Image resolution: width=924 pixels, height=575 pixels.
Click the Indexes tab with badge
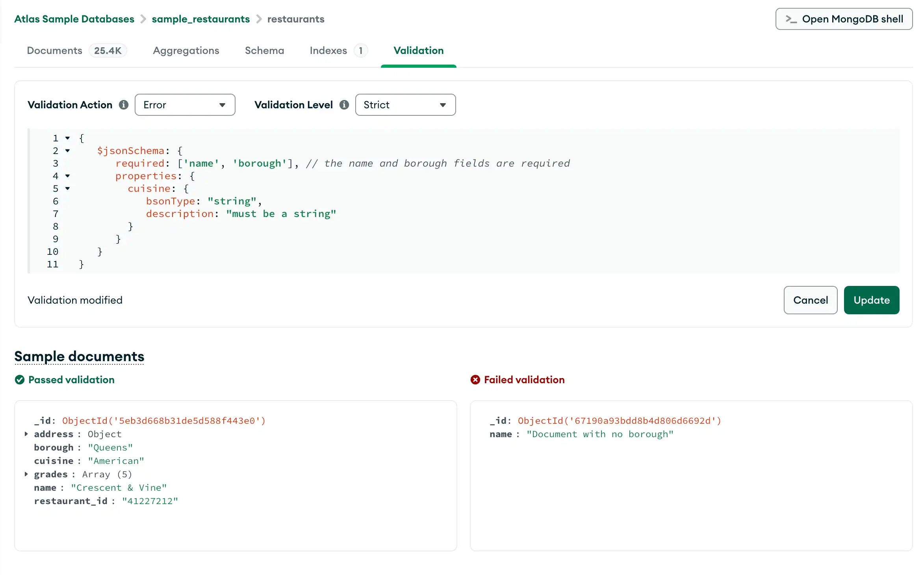click(x=338, y=50)
